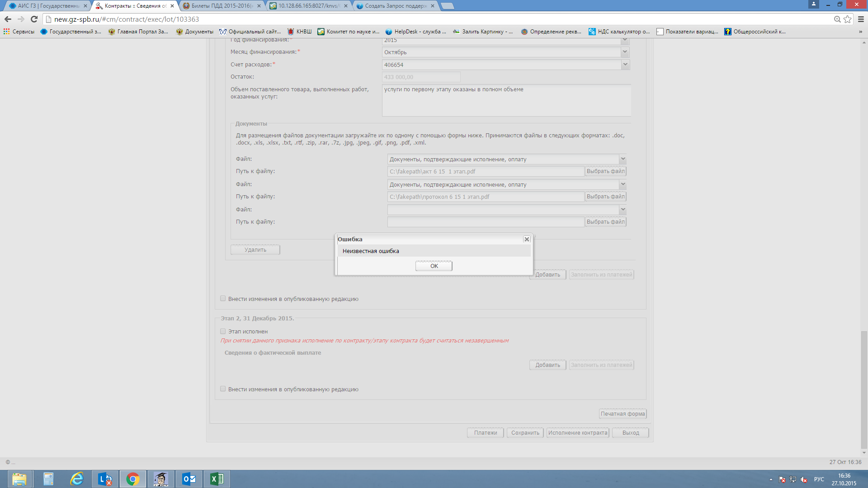Open Outlook from the taskbar
The width and height of the screenshot is (868, 488).
point(189,479)
